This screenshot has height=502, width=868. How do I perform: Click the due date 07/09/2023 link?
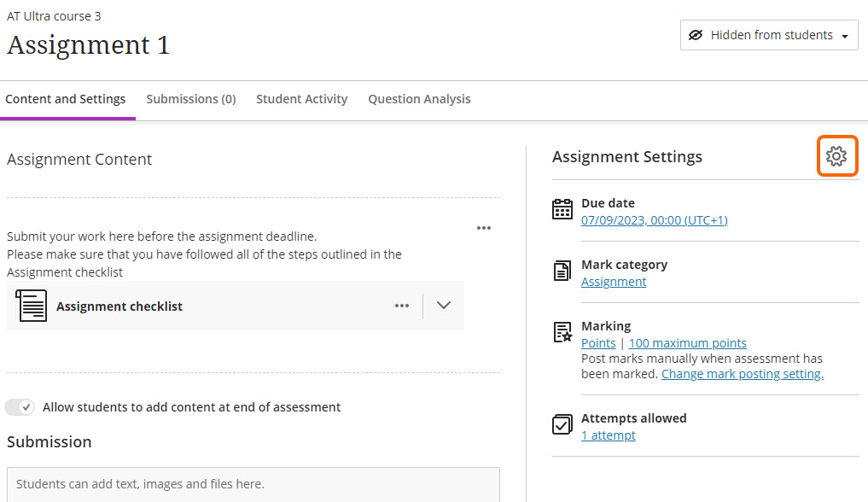(x=654, y=220)
